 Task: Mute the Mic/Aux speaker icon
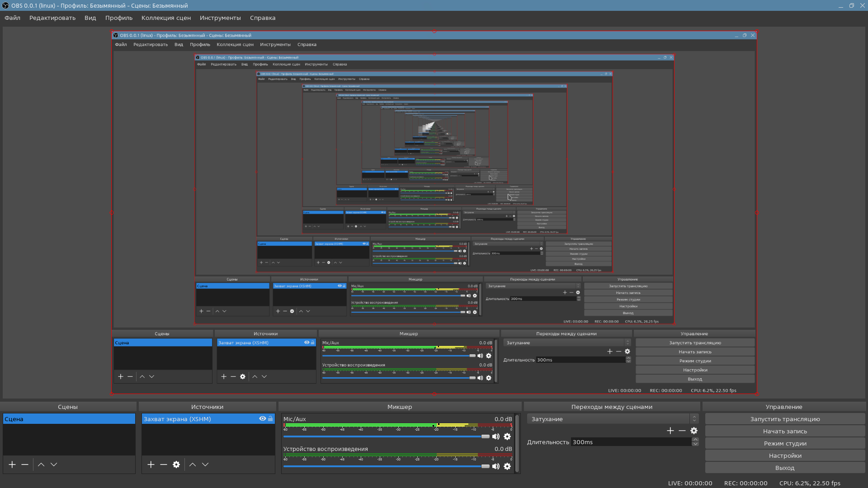pyautogui.click(x=496, y=436)
